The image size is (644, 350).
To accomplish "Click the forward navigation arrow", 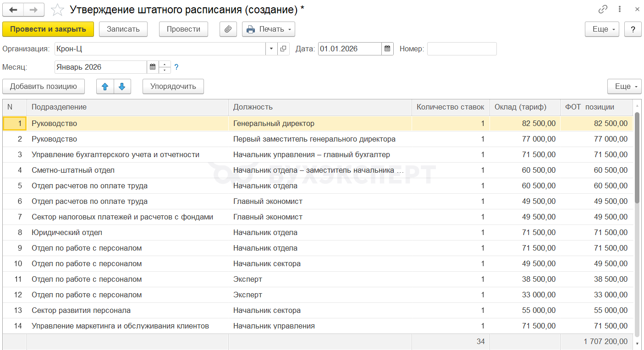I will pos(34,10).
